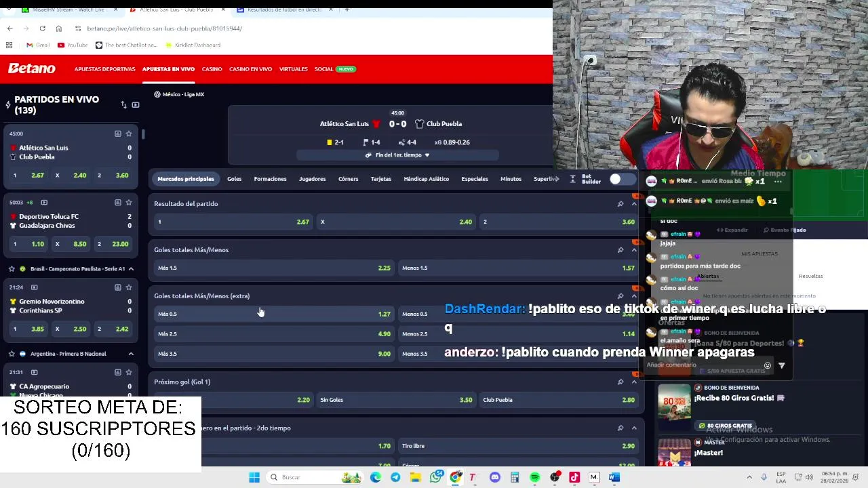Viewport: 868px width, 488px height.
Task: Bet on away win at 3.60
Action: [559, 222]
